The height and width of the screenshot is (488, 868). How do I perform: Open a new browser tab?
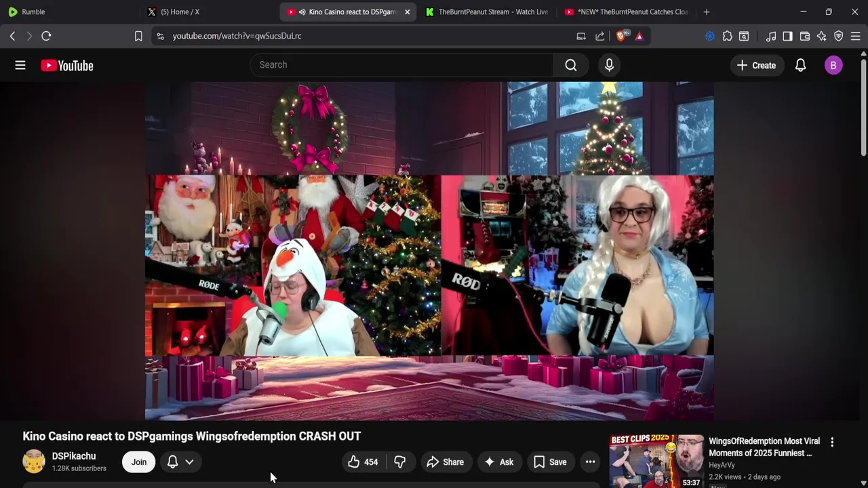tap(706, 12)
